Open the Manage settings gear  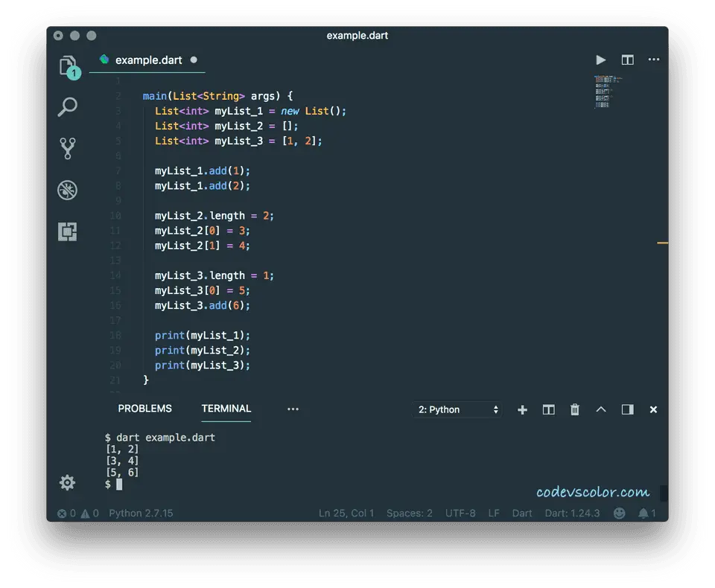coord(67,482)
